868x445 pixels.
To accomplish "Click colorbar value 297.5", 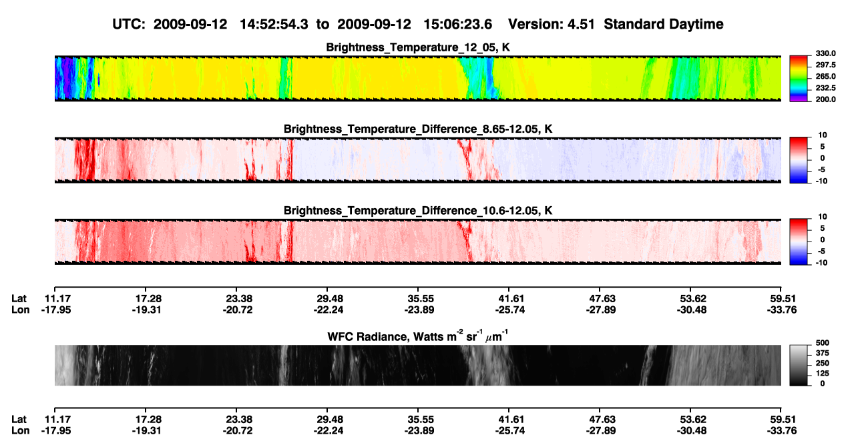I will pos(825,65).
